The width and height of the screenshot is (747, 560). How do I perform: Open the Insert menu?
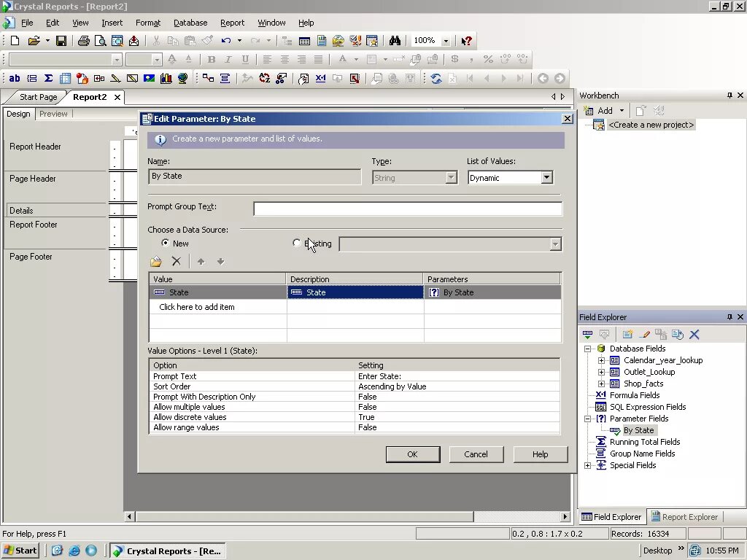[112, 23]
